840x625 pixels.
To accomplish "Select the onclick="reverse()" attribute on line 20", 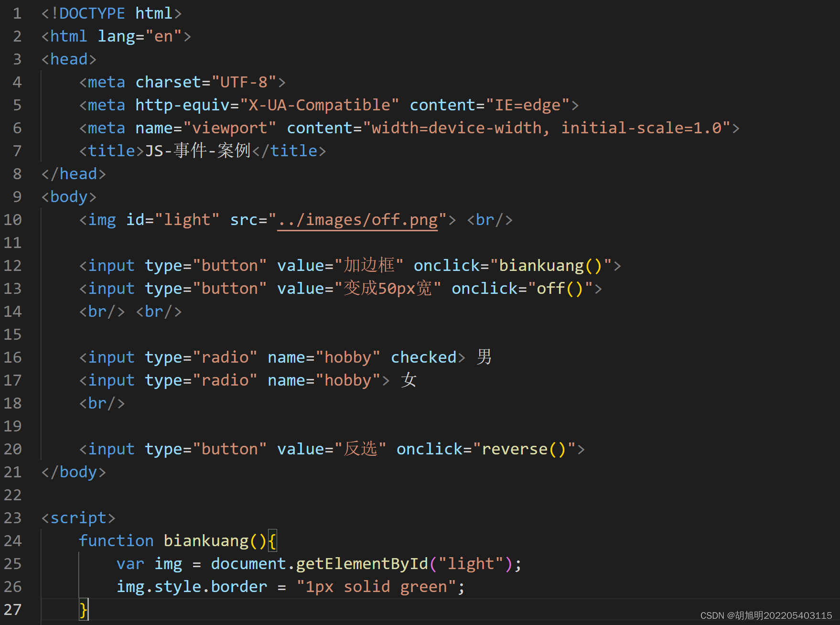I will (x=486, y=449).
